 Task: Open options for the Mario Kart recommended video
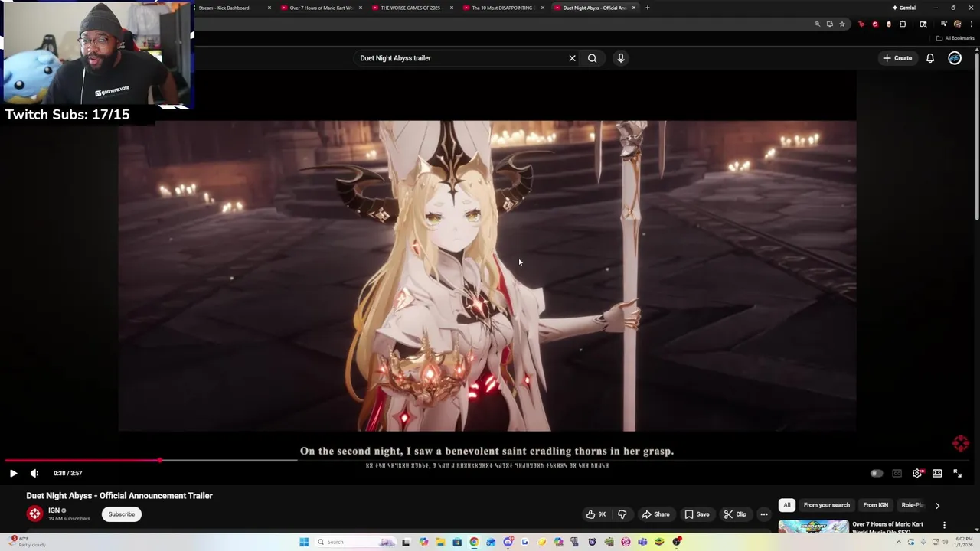[944, 525]
